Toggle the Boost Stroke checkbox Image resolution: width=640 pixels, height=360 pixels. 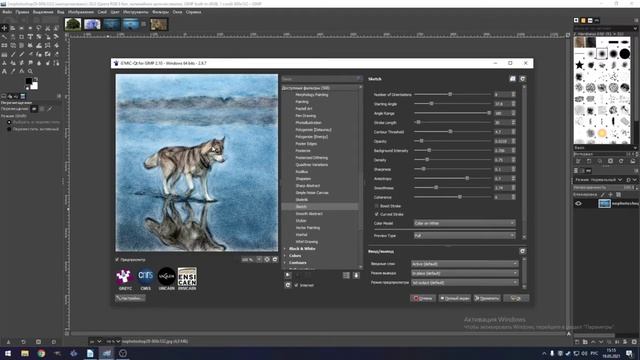[x=376, y=206]
